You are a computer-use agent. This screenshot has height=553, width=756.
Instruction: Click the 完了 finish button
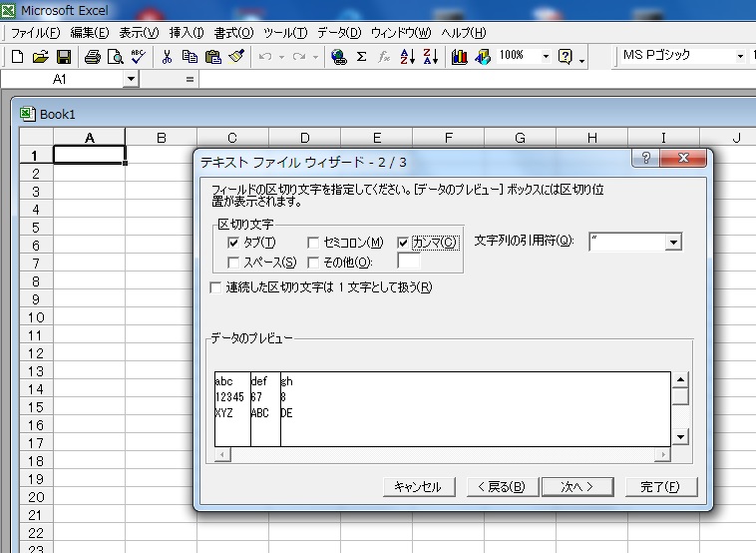[x=661, y=487]
